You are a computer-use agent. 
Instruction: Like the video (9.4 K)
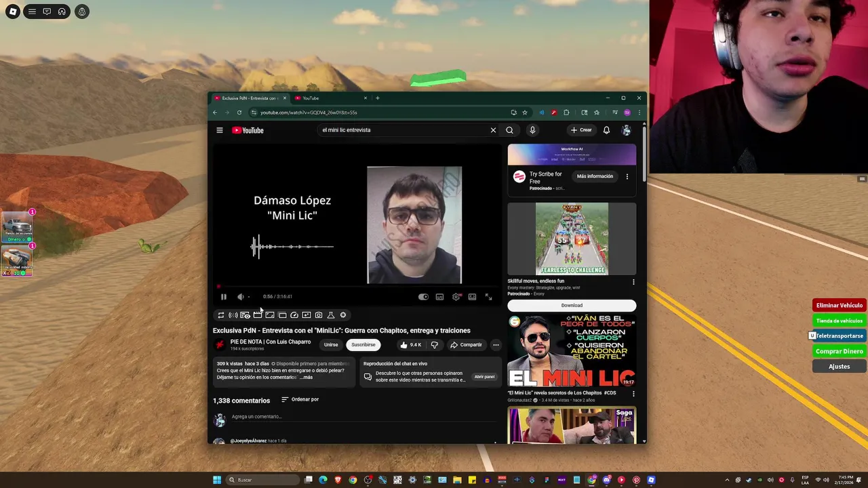click(411, 345)
